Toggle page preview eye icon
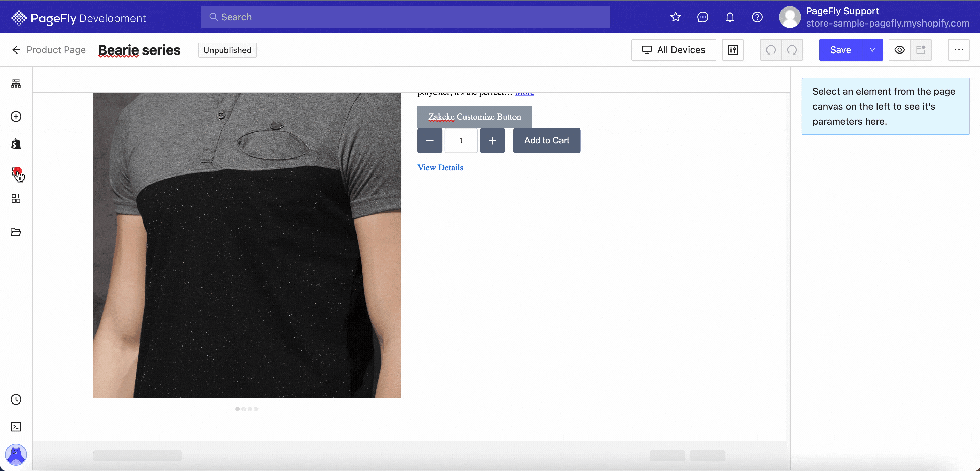 click(x=899, y=50)
